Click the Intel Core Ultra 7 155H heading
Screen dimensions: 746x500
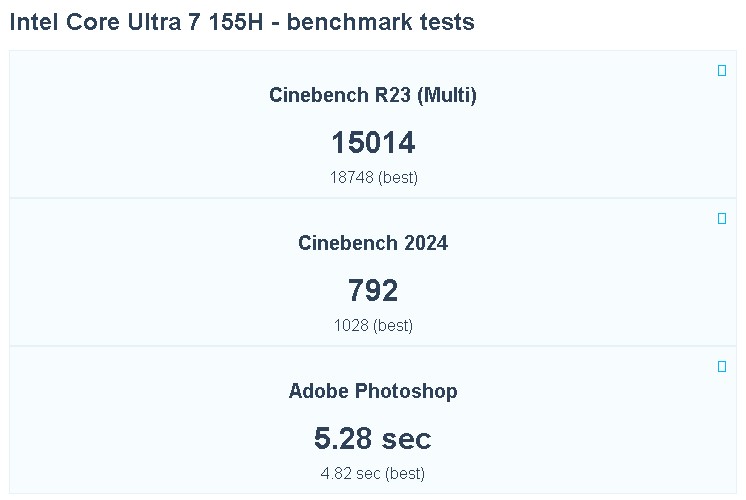140,22
